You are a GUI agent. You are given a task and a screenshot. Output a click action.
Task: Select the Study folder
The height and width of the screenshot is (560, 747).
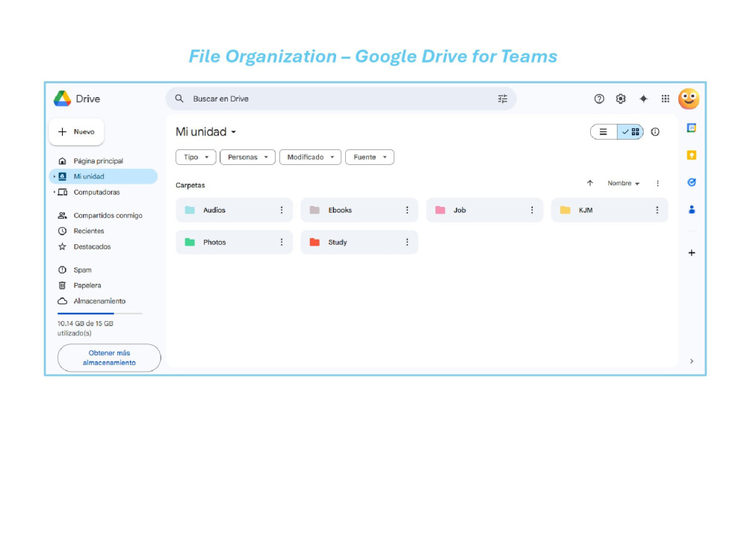(x=359, y=242)
